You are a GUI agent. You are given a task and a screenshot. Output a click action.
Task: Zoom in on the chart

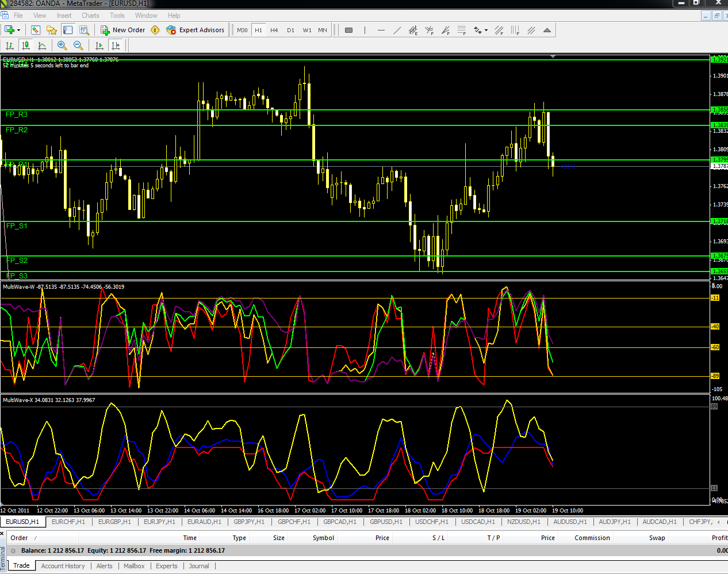point(62,45)
